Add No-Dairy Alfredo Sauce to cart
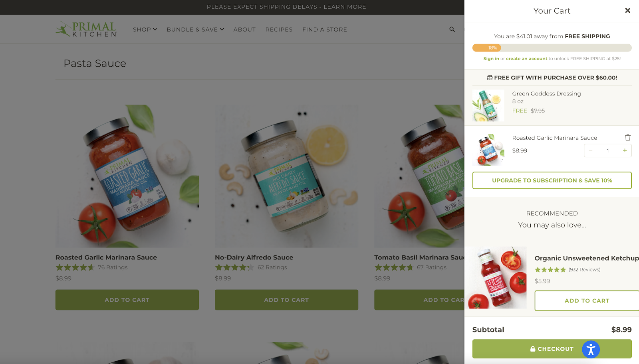The width and height of the screenshot is (639, 364). (x=286, y=300)
